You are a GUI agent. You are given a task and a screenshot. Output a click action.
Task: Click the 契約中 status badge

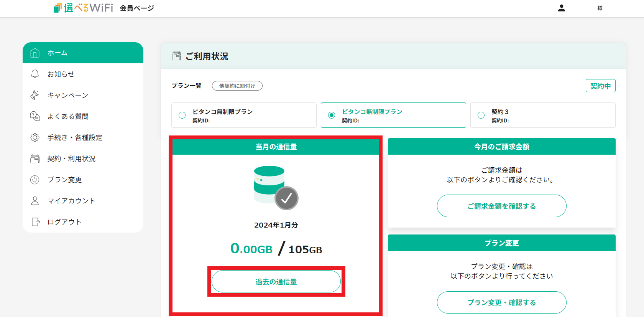pos(601,86)
